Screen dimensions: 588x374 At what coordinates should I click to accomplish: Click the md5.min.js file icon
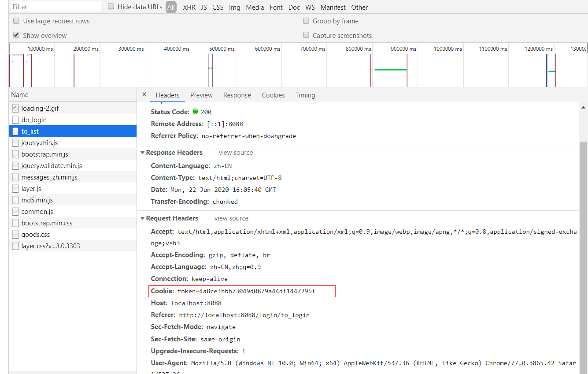15,200
